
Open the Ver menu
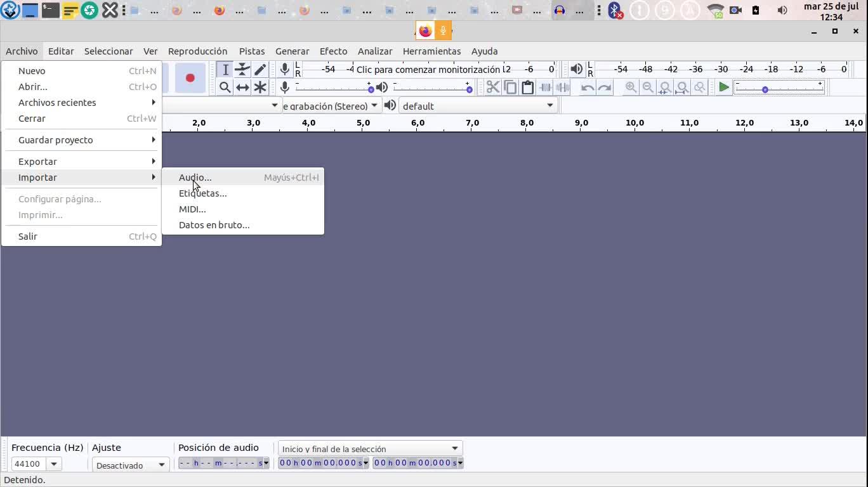click(x=150, y=51)
